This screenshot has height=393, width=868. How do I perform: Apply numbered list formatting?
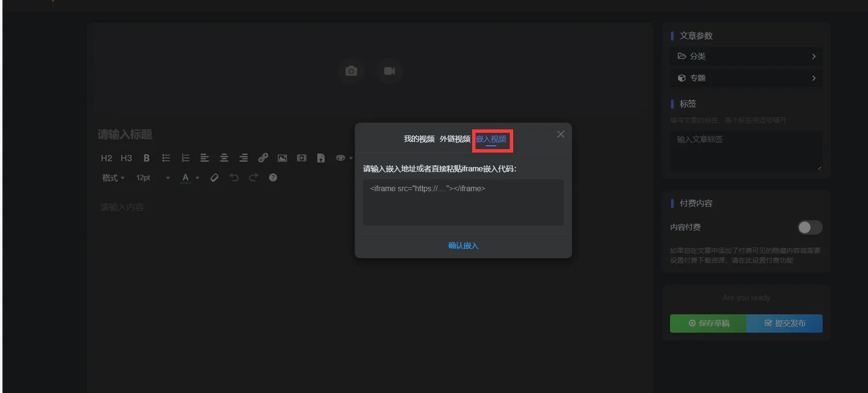(185, 158)
